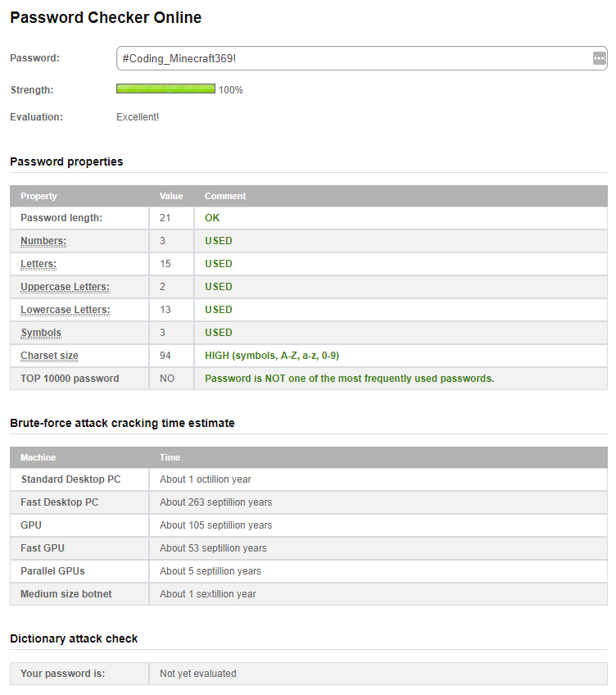Image resolution: width=616 pixels, height=695 pixels.
Task: Open the Letters property explanation link
Action: 38,263
